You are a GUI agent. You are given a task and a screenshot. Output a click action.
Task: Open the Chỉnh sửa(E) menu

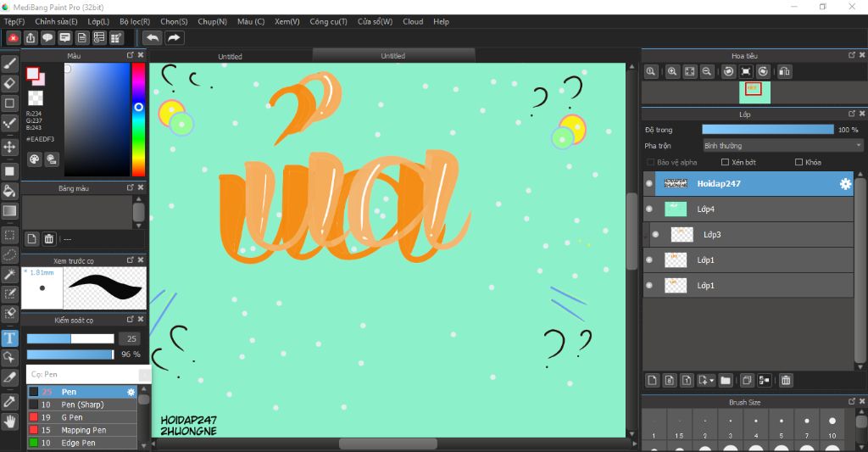[x=56, y=21]
